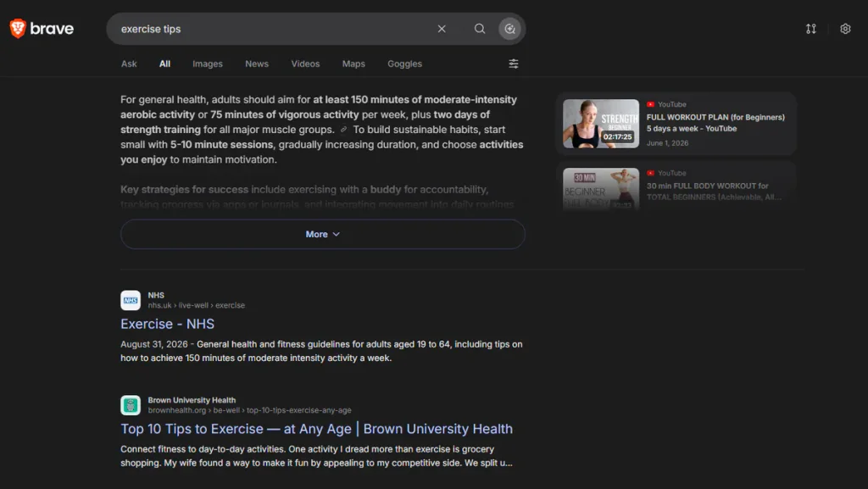
Task: Click the 30 Min Beginner video thumbnail
Action: tap(601, 189)
